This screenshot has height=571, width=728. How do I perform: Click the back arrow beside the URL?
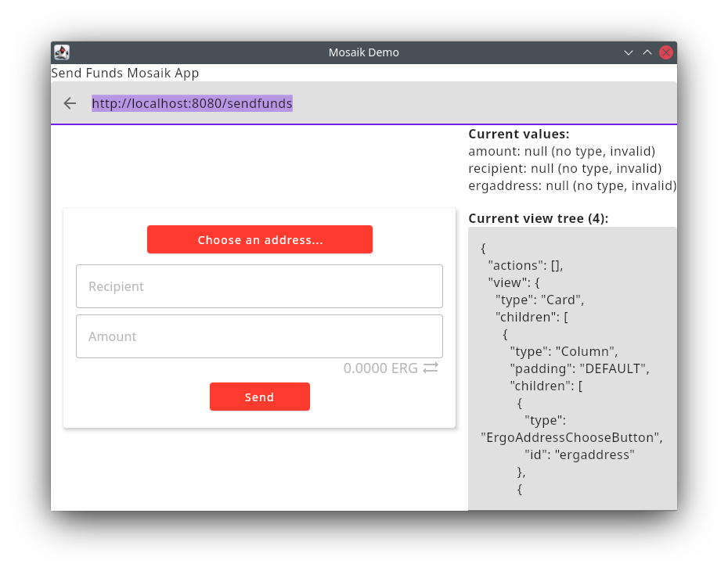(70, 103)
